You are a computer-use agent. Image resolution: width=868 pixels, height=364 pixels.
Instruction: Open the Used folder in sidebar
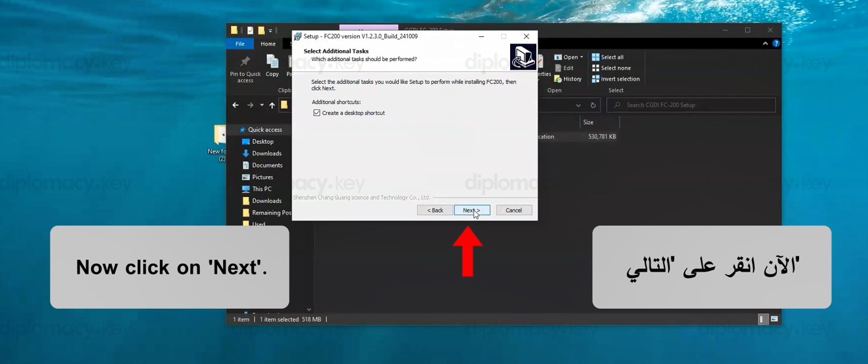click(x=254, y=224)
